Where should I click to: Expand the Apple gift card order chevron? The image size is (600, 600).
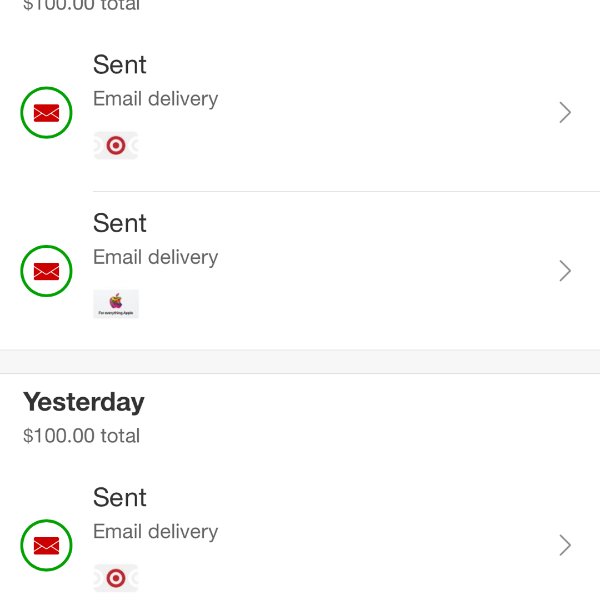(x=565, y=271)
